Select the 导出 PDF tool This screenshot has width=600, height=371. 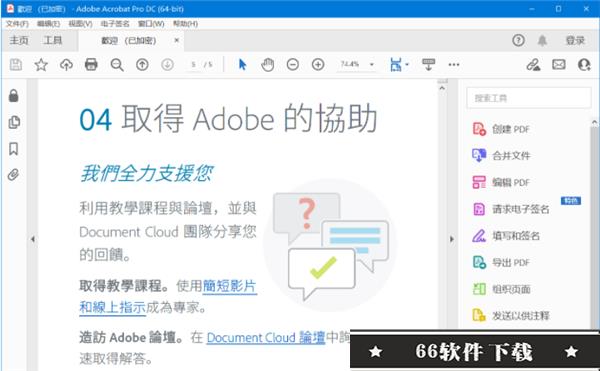(x=501, y=262)
